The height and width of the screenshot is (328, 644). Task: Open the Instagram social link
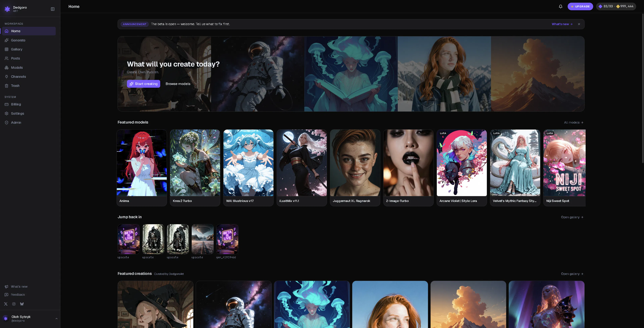point(14,304)
